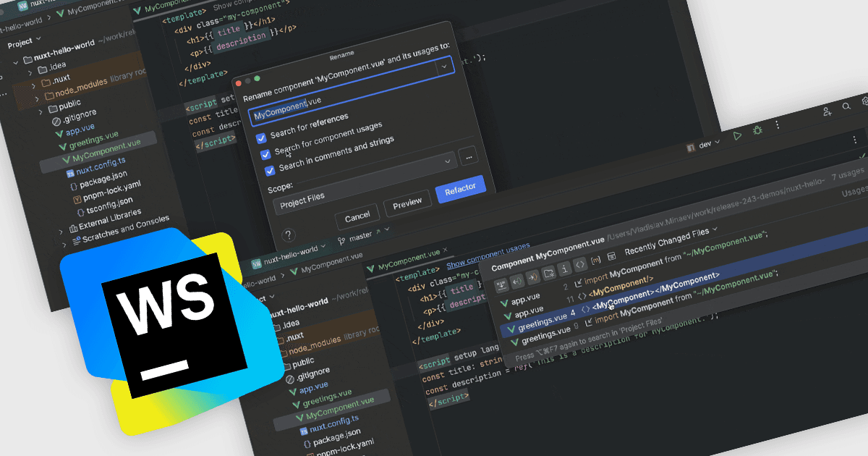Open the name history dropdown in Rename field
Screen dimensions: 868x456
443,66
